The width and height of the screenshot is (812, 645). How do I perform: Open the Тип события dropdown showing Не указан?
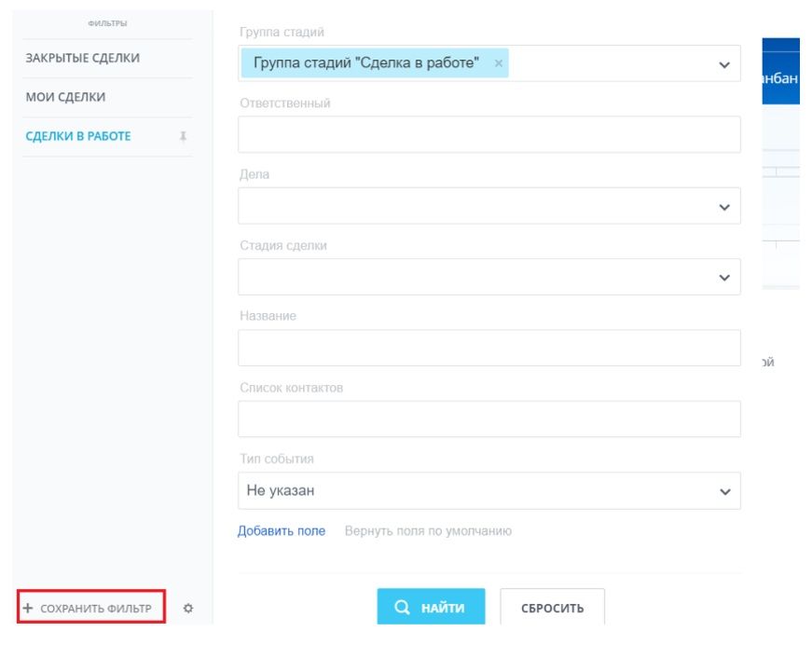click(489, 490)
